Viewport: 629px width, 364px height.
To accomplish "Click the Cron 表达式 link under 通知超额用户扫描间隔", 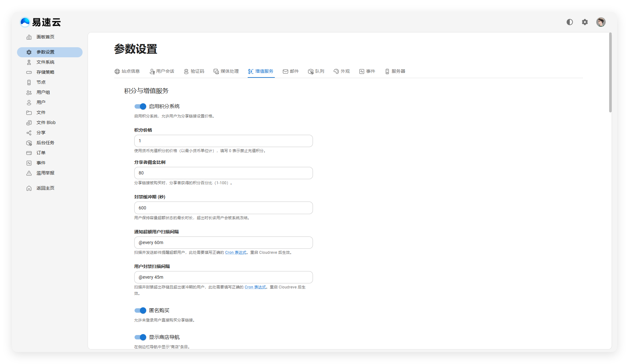I will 236,253.
